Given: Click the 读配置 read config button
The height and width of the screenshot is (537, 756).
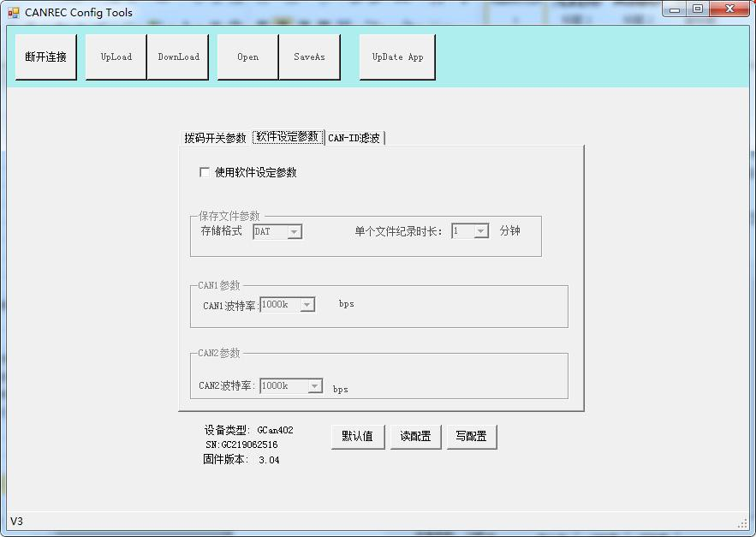Looking at the screenshot, I should point(415,437).
